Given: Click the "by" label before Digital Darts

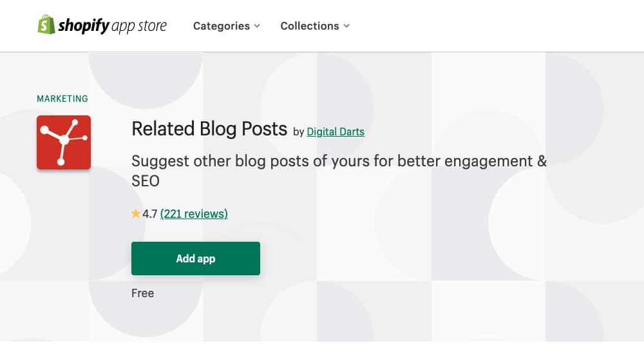Looking at the screenshot, I should coord(299,132).
